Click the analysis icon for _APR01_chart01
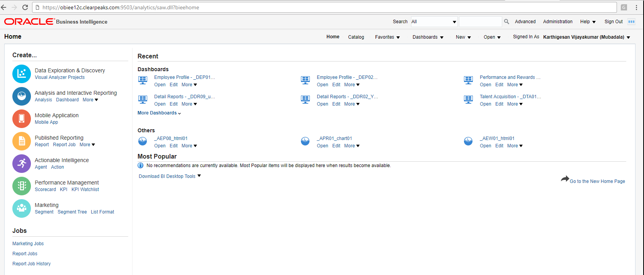The height and width of the screenshot is (275, 644). (305, 141)
